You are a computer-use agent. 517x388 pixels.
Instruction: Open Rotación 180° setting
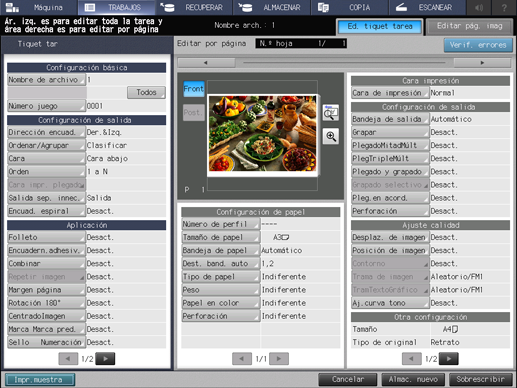point(46,303)
